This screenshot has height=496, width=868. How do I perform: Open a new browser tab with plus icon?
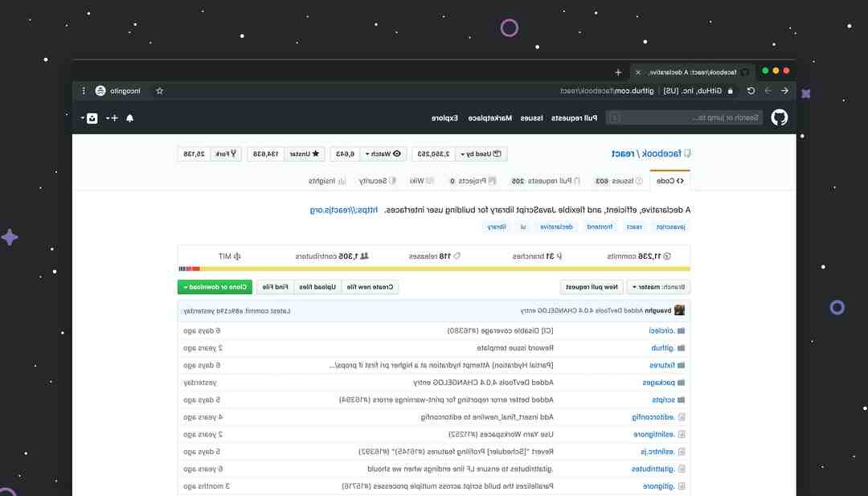(618, 72)
